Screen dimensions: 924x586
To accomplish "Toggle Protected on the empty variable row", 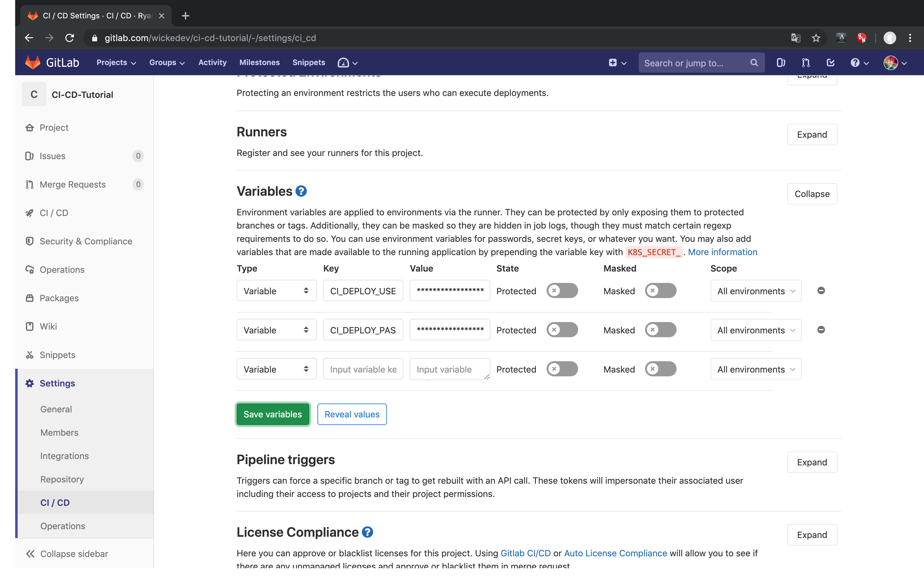I will [562, 369].
